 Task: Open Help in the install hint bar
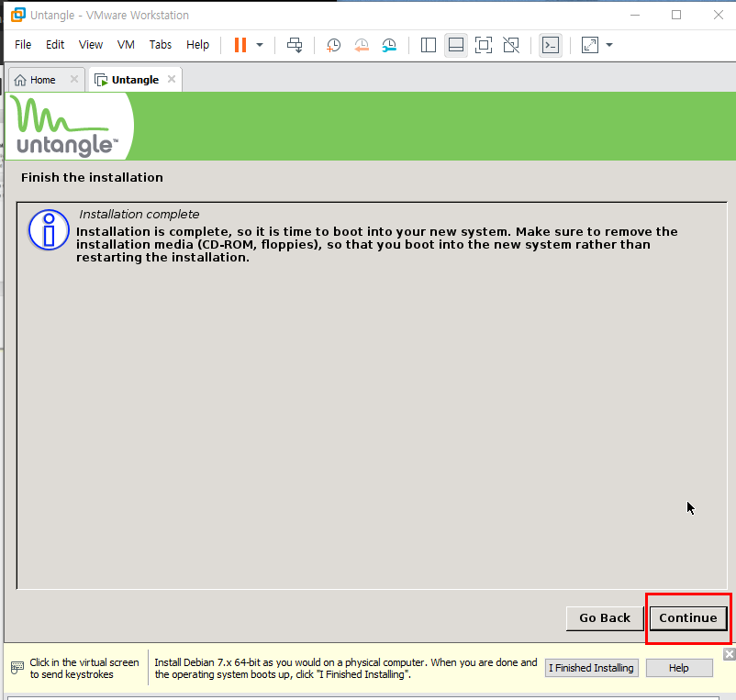[679, 668]
